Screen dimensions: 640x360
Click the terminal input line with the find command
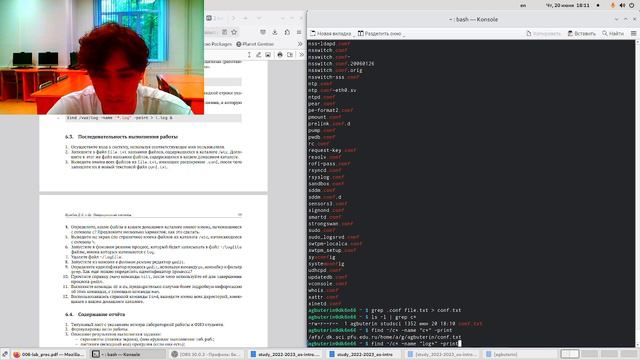click(x=384, y=344)
